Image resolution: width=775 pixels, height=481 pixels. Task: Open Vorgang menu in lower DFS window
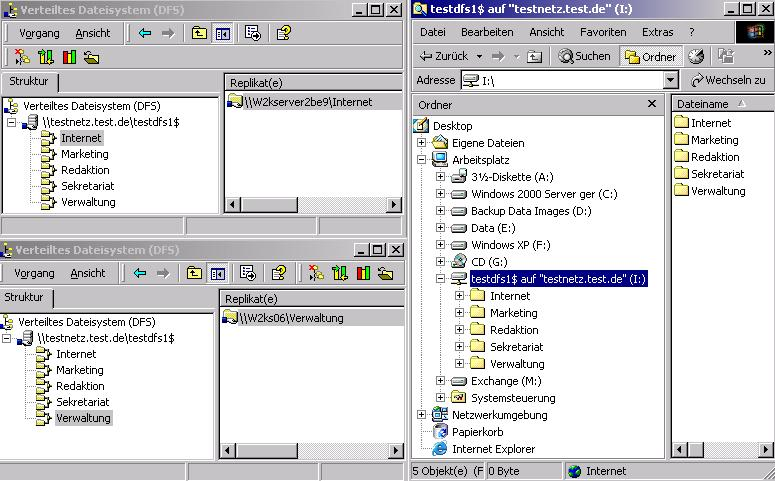point(34,273)
